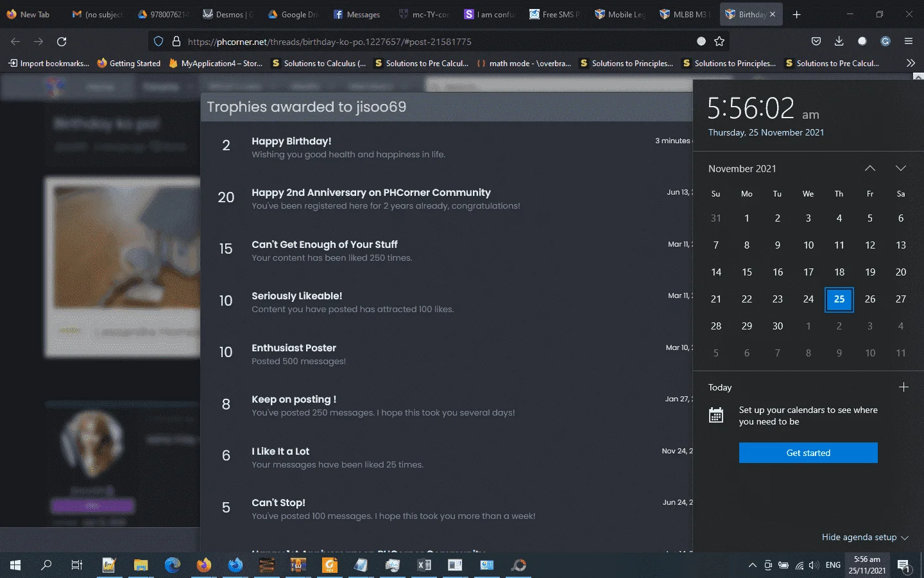Click the ENG language indicator
The image size is (924, 578).
[833, 565]
